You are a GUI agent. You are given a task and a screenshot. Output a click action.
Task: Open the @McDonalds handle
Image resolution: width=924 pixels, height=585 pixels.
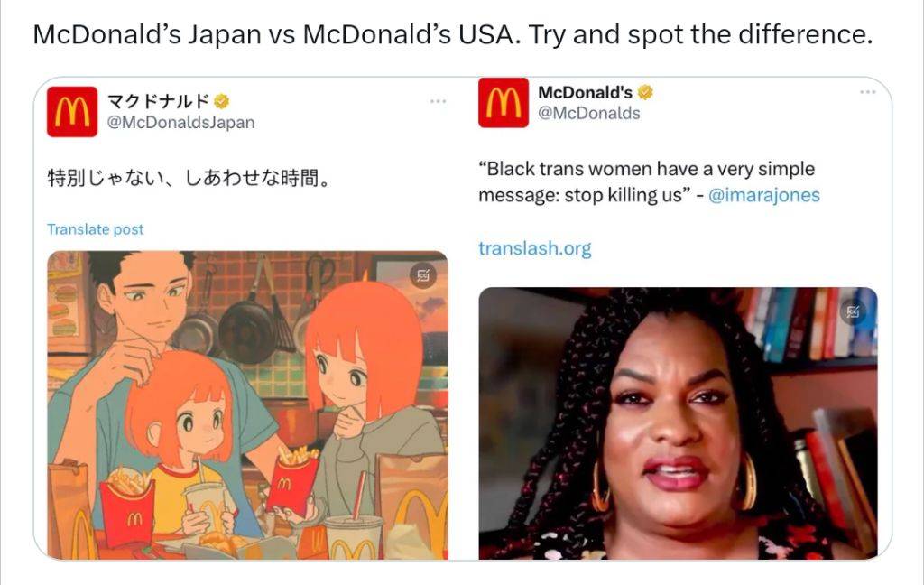(588, 113)
